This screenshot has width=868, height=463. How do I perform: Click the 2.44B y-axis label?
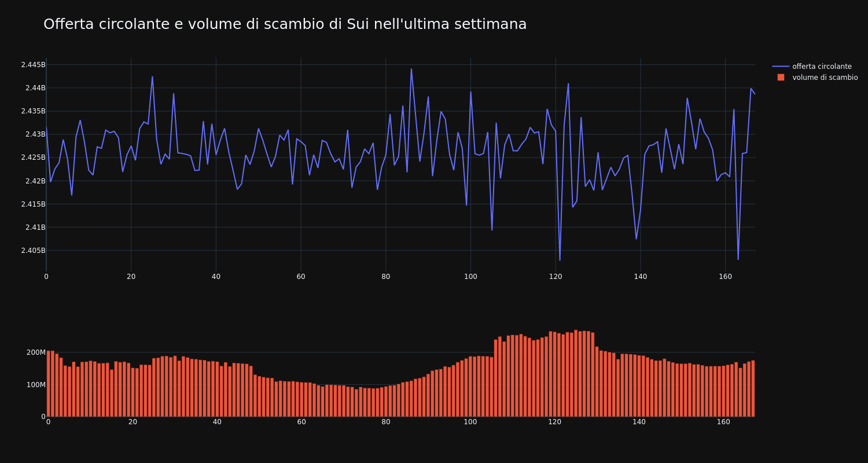tap(35, 88)
